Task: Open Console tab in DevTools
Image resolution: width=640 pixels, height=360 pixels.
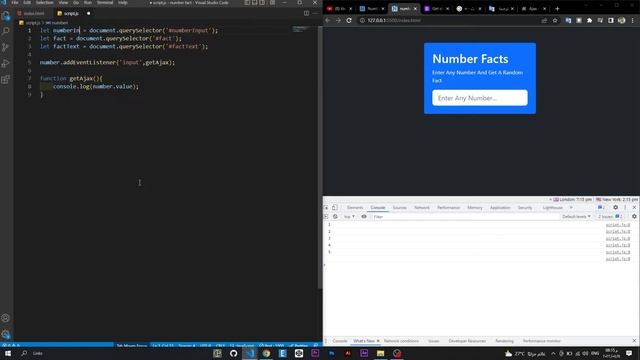Action: [378, 207]
